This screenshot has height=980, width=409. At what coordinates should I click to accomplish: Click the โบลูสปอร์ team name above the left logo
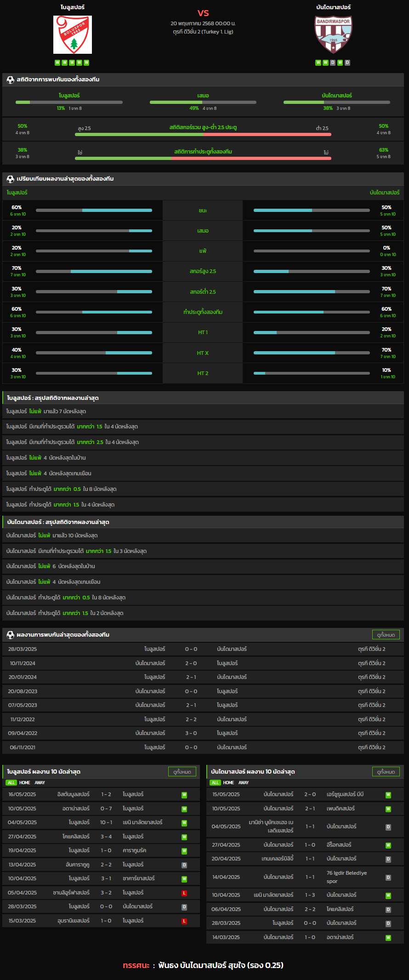tap(73, 7)
